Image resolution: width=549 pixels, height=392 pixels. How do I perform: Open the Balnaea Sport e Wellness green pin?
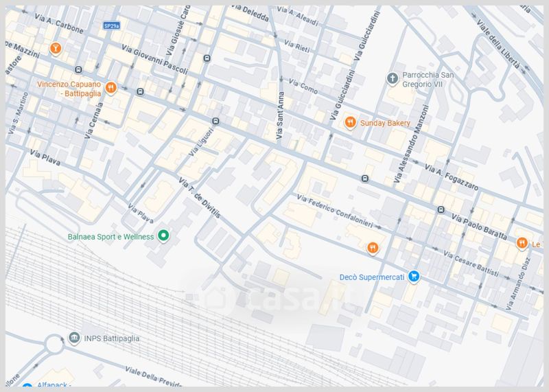163,236
